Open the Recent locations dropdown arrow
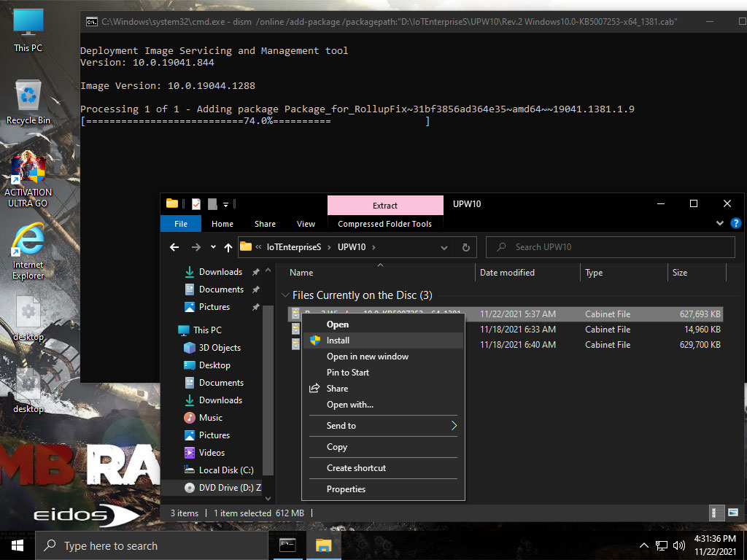The height and width of the screenshot is (560, 747). pyautogui.click(x=213, y=247)
